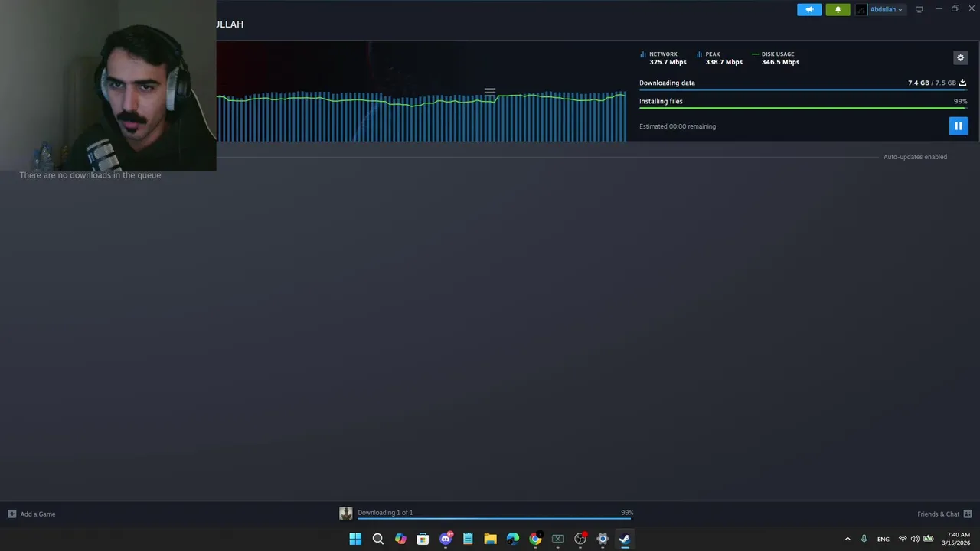Click the DISK USAGE 346.5 Mbps readout
Image resolution: width=980 pixels, height=551 pixels.
point(776,58)
